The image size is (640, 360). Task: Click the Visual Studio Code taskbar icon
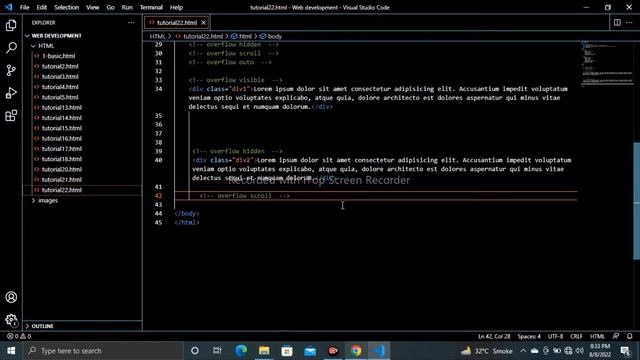[379, 351]
